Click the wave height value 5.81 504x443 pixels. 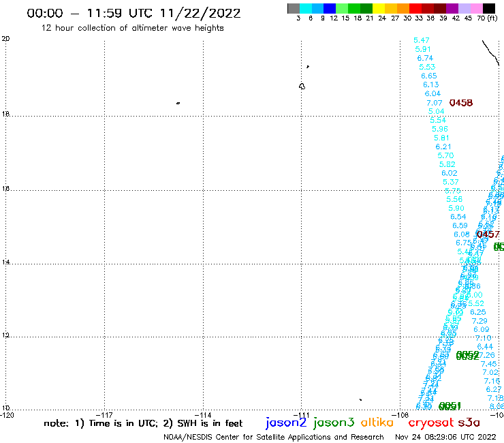pyautogui.click(x=441, y=138)
